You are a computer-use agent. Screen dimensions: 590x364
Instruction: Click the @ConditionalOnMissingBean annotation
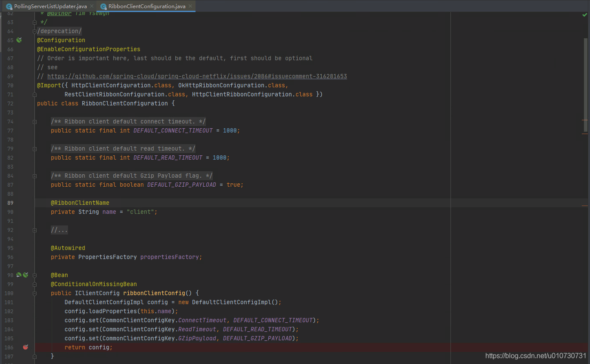pyautogui.click(x=94, y=284)
